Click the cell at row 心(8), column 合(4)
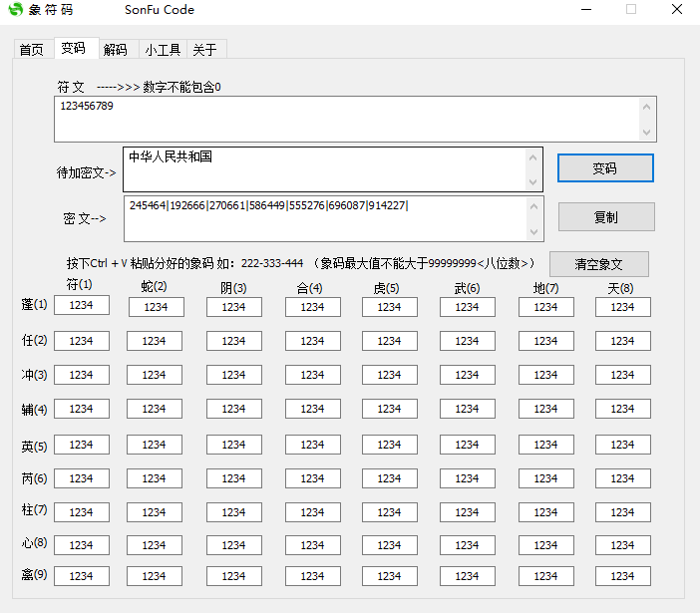Screen dimensions: 700x613 (313, 545)
